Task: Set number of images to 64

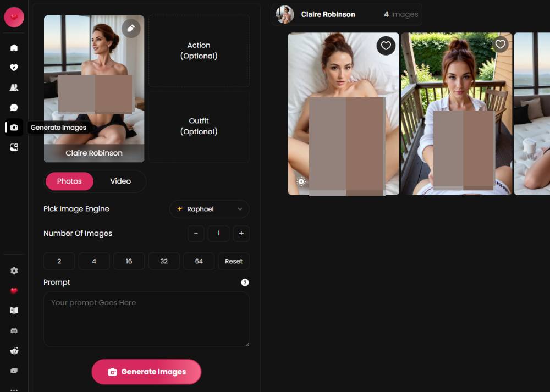Action: coord(199,261)
